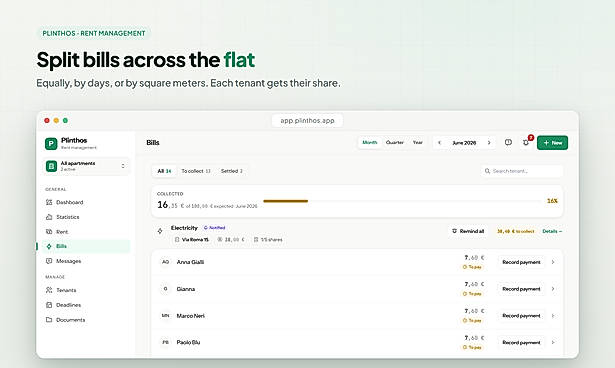The width and height of the screenshot is (615, 368).
Task: Click the Electricity bill title
Action: (x=184, y=228)
